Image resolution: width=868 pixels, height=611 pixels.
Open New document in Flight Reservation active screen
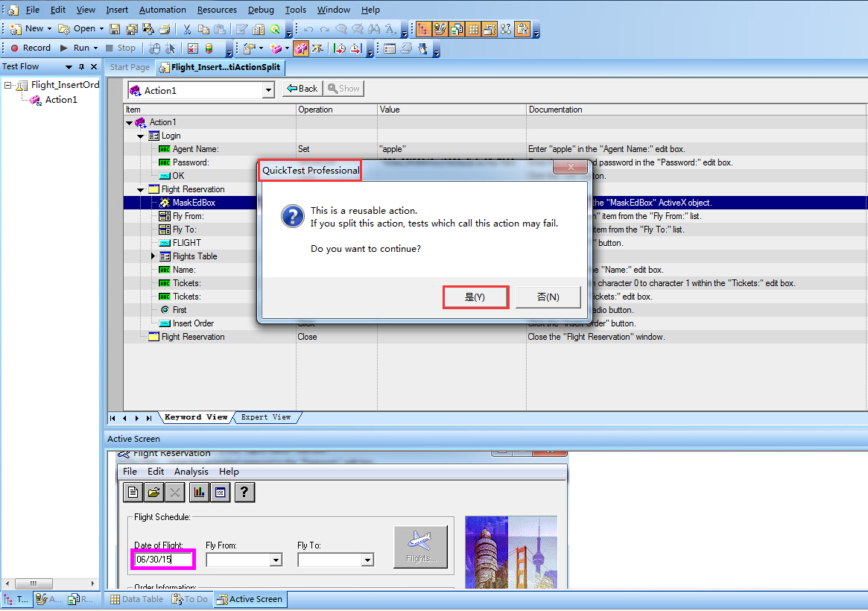133,492
